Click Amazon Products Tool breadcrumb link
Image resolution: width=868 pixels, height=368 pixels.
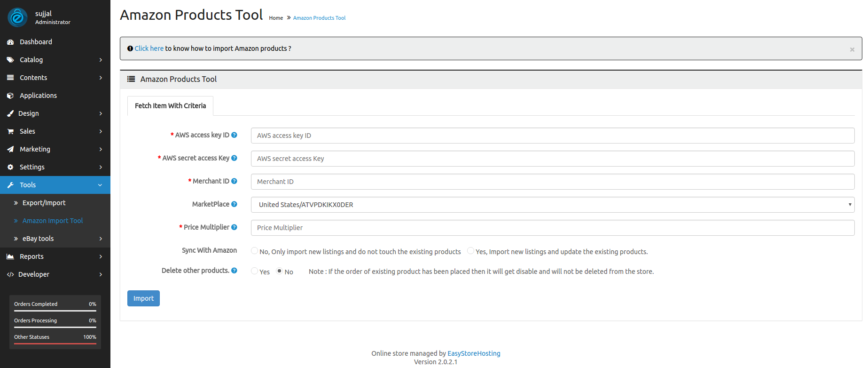point(319,18)
